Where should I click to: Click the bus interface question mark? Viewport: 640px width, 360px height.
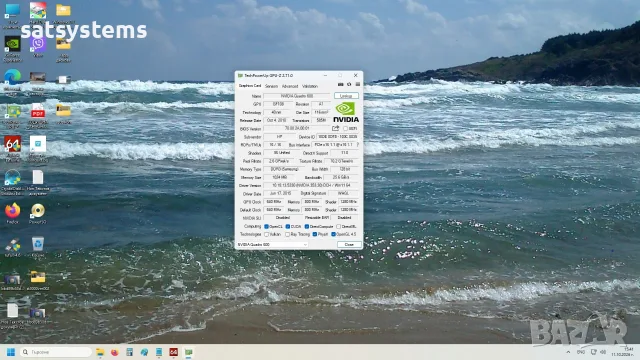click(x=358, y=144)
